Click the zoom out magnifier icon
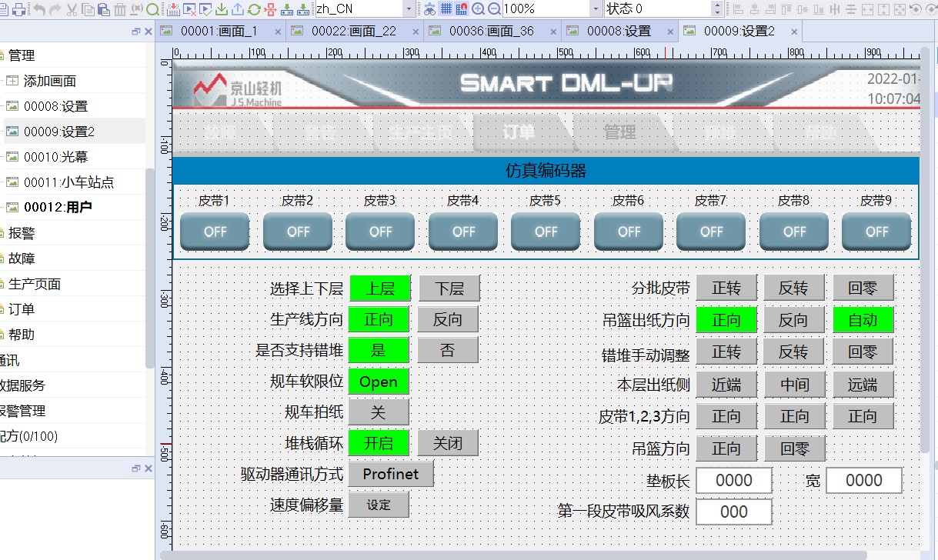The width and height of the screenshot is (938, 560). coord(494,9)
